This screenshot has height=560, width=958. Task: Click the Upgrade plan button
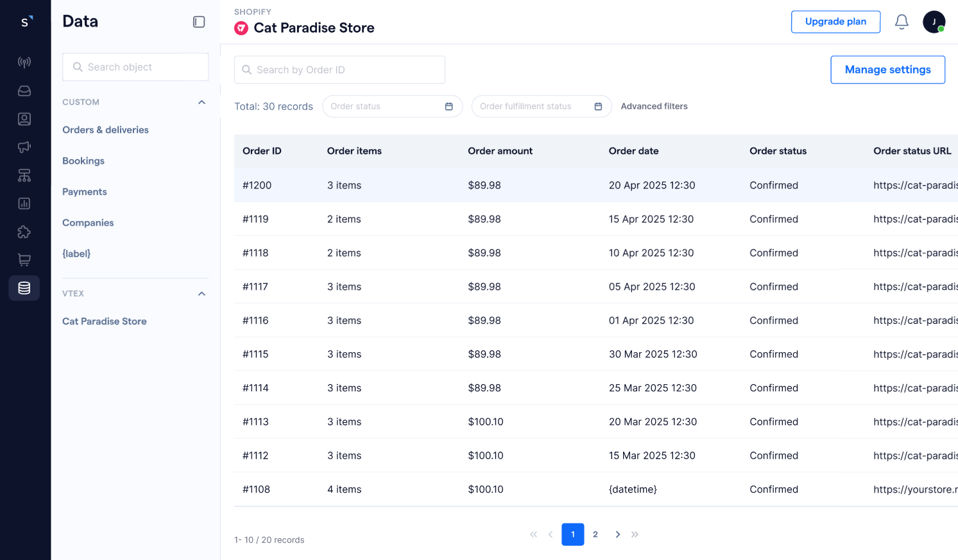click(x=835, y=22)
